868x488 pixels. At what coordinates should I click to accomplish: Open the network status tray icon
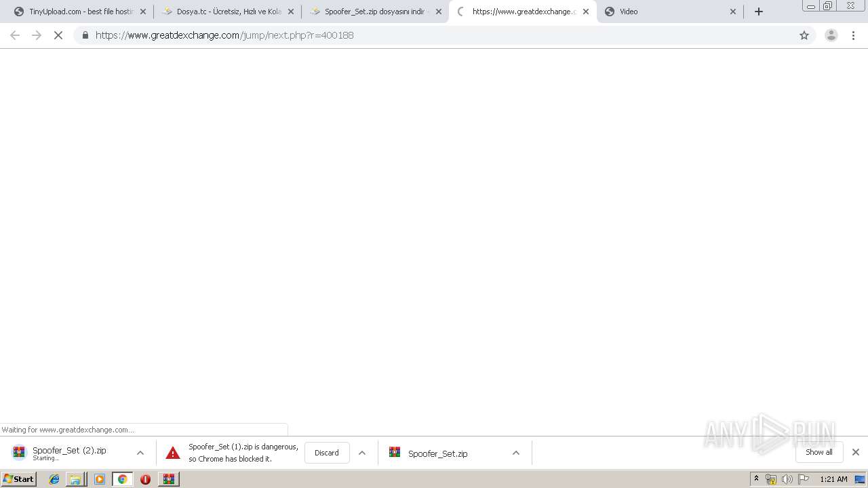pyautogui.click(x=771, y=479)
